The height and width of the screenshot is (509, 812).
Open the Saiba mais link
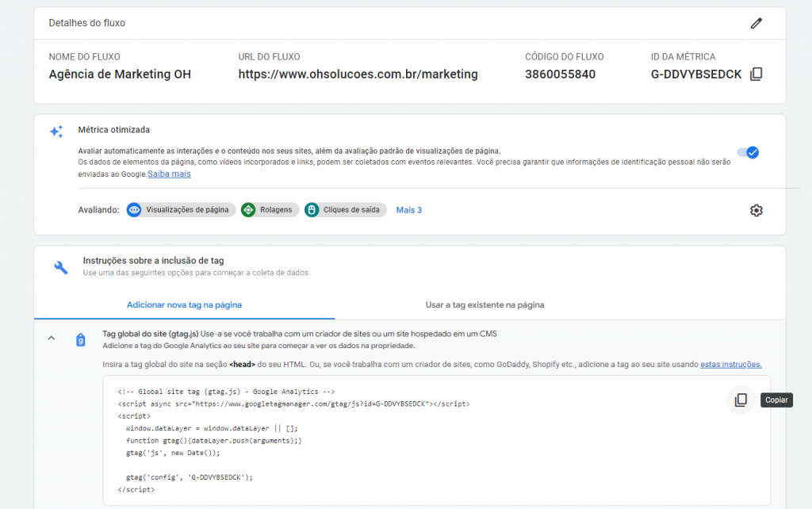(x=170, y=174)
